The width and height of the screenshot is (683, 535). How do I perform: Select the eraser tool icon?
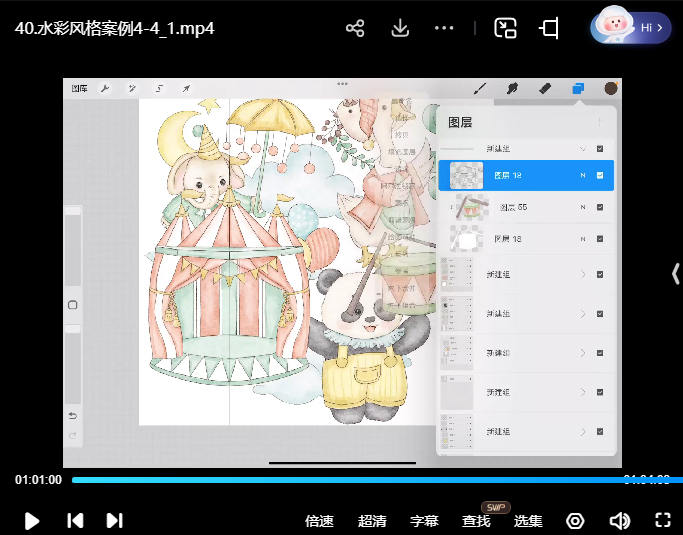[x=545, y=89]
